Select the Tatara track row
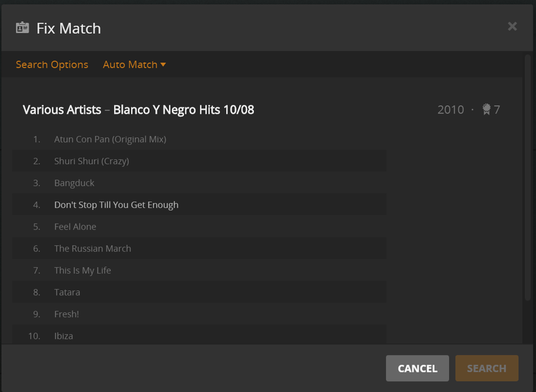Image resolution: width=536 pixels, height=392 pixels. tap(67, 292)
